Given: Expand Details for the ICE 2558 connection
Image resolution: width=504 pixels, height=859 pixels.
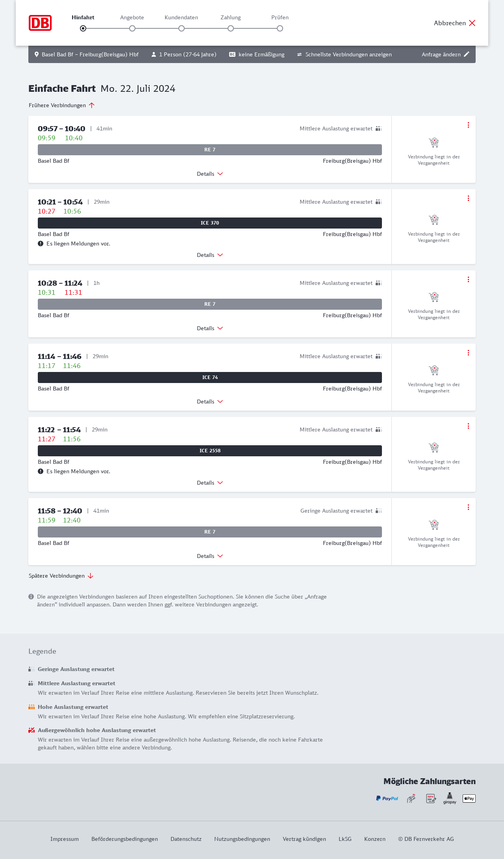Looking at the screenshot, I should [x=210, y=483].
